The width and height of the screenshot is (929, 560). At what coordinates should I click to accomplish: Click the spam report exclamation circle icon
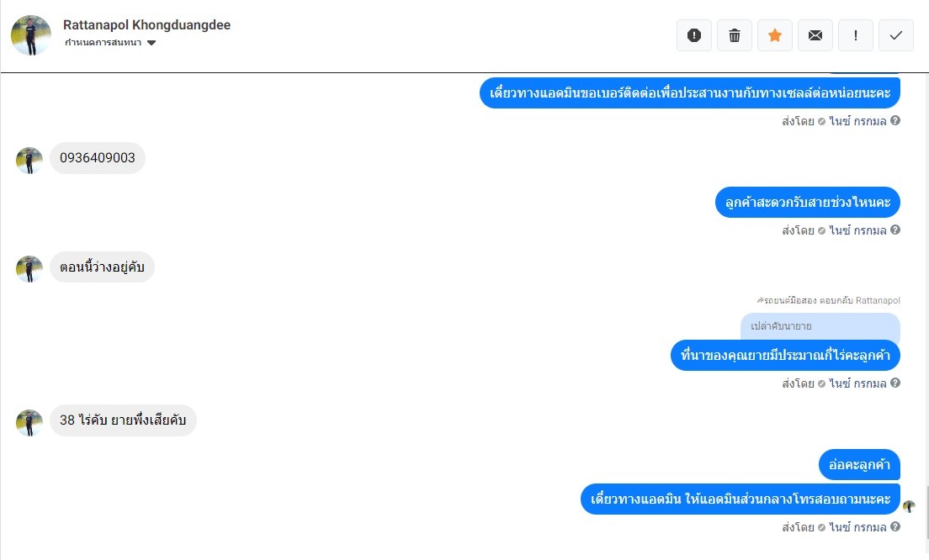(x=693, y=35)
